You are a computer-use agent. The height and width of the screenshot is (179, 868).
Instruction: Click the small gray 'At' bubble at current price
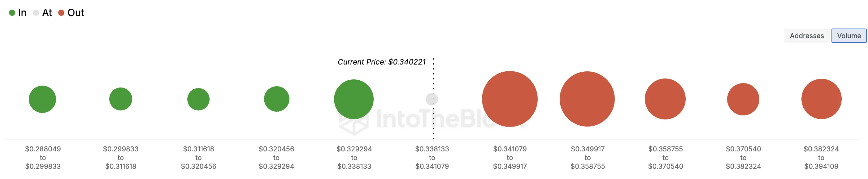432,99
